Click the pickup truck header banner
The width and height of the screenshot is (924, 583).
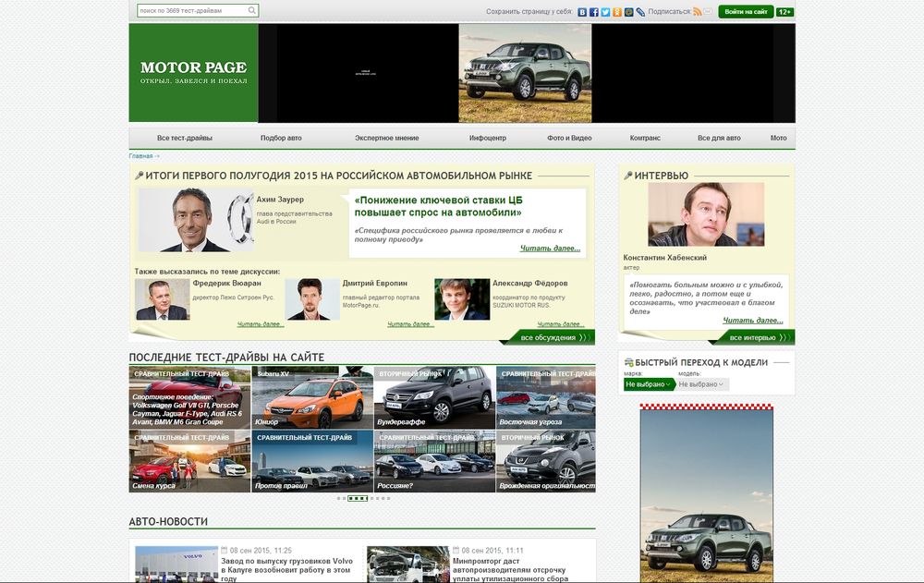pyautogui.click(x=525, y=73)
